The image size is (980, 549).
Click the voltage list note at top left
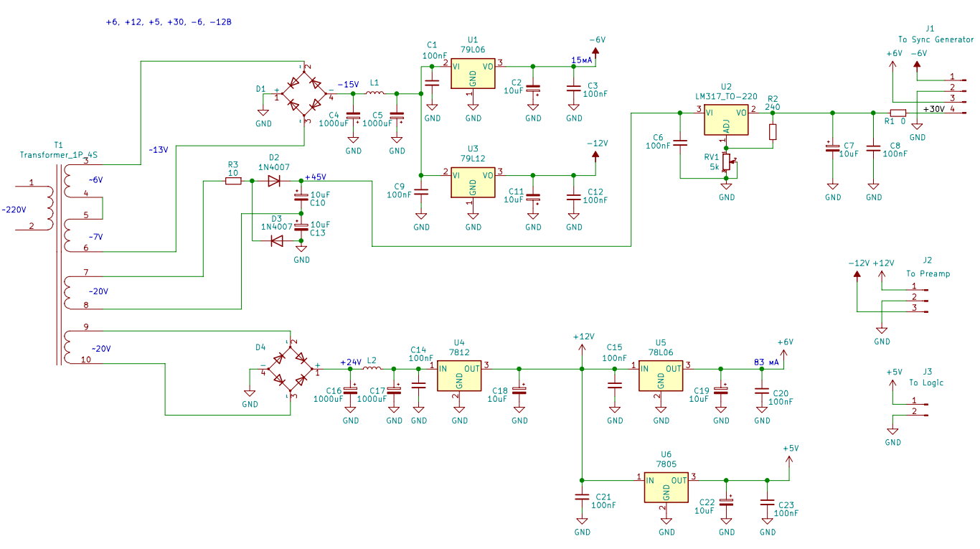(x=169, y=22)
